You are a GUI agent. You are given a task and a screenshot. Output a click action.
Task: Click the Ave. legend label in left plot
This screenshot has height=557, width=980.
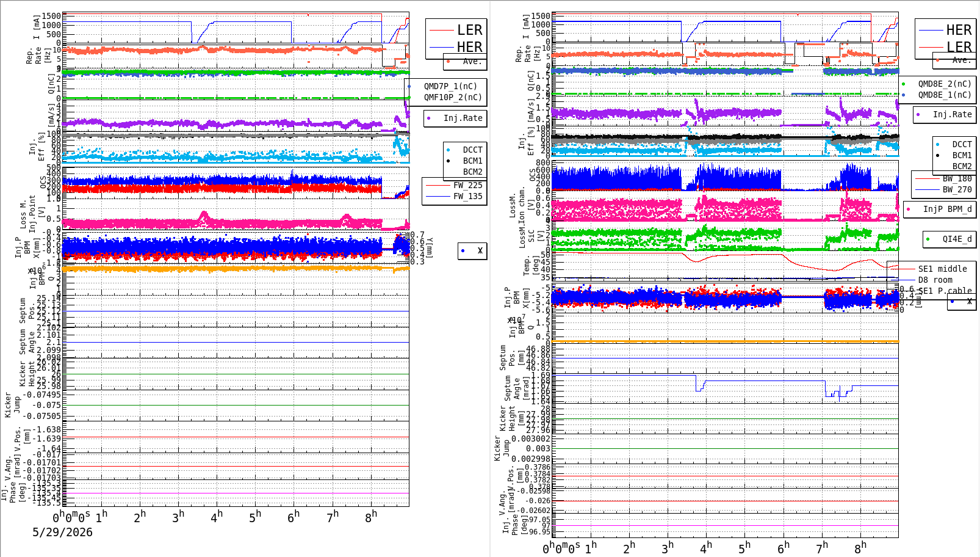pyautogui.click(x=472, y=61)
